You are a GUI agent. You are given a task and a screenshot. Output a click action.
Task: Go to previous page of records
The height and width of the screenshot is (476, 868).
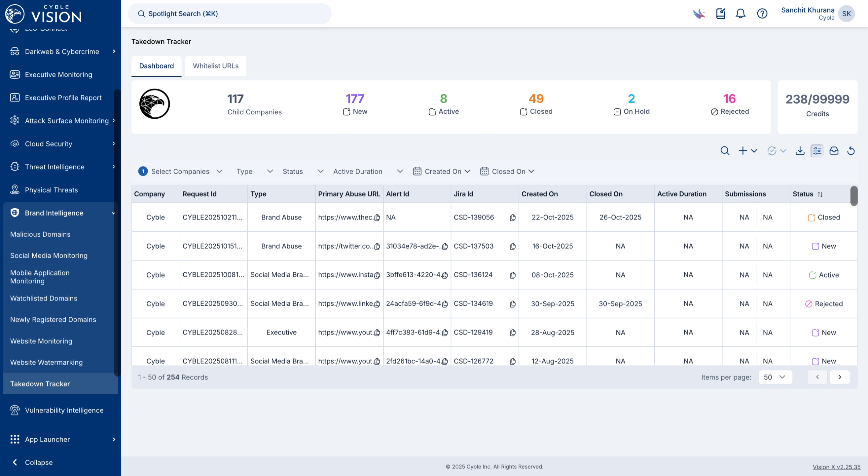click(817, 377)
